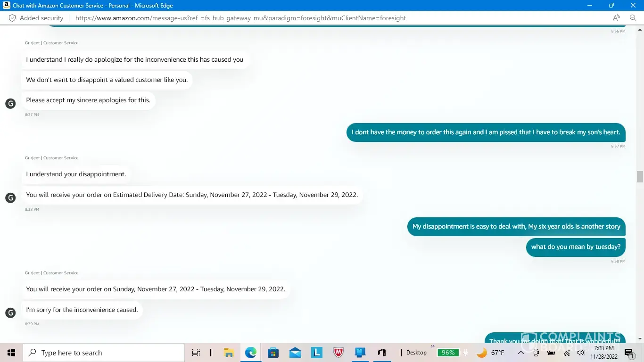644x362 pixels.
Task: Click the "We don't want to disappoint" message
Action: pos(107,80)
